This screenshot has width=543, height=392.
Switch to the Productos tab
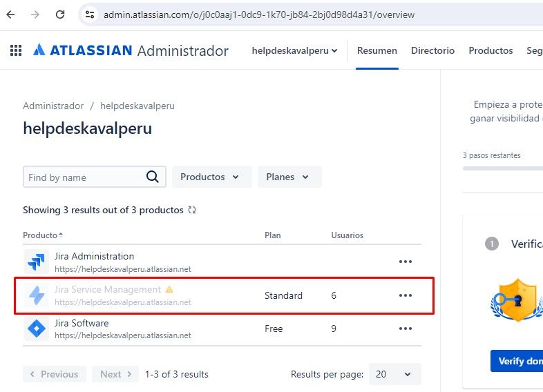[490, 50]
